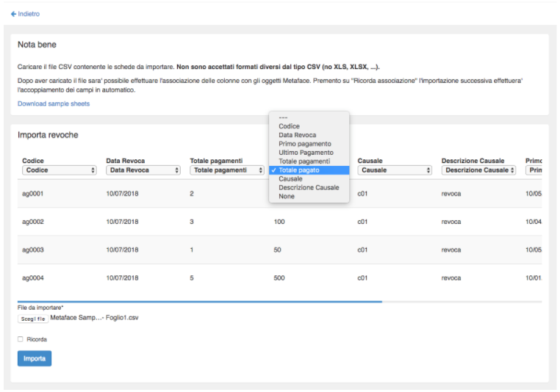The height and width of the screenshot is (392, 560).
Task: Enable the Ricorda checkbox
Action: 21,340
